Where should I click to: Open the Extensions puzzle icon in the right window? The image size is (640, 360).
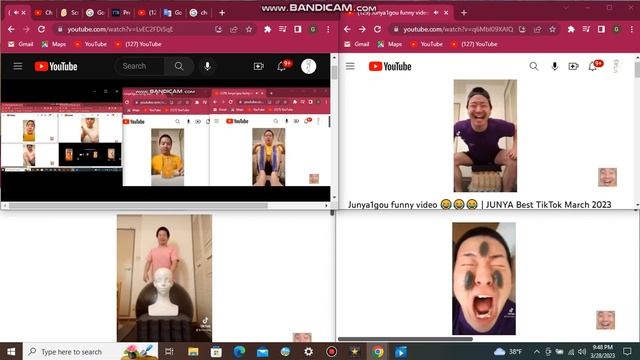571,29
